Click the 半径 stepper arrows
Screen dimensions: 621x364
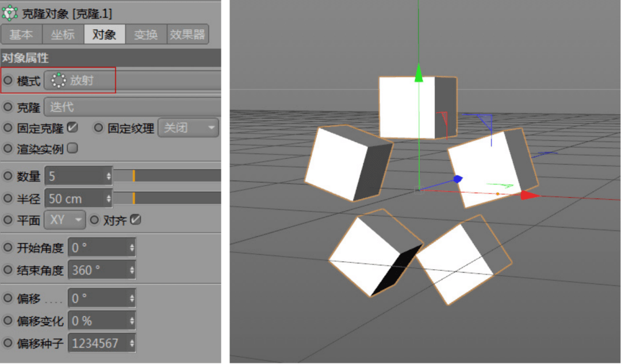pyautogui.click(x=109, y=198)
